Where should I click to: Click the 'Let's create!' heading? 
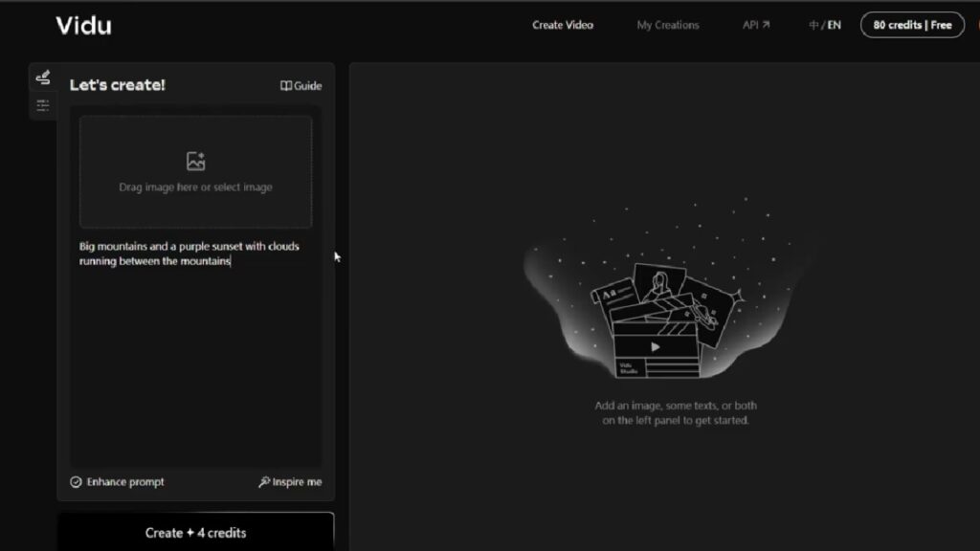pos(118,85)
